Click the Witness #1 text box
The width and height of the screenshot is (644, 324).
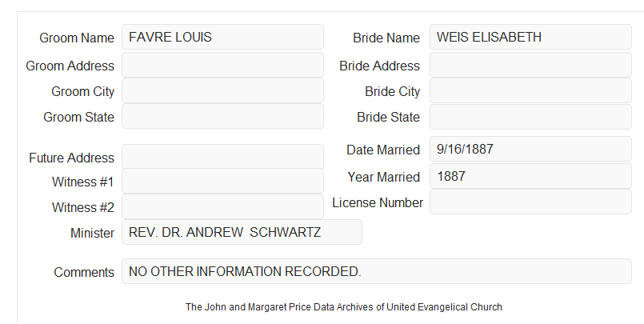click(222, 181)
